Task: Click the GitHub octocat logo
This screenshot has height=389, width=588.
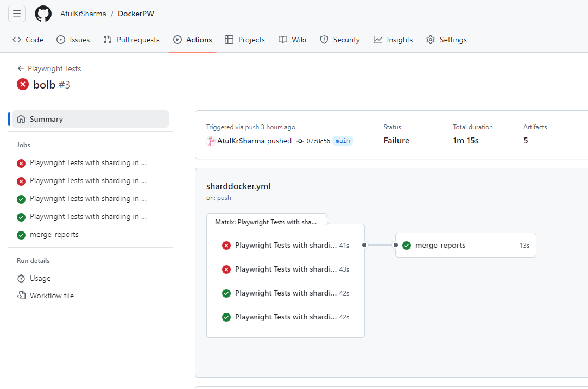Action: pos(43,13)
